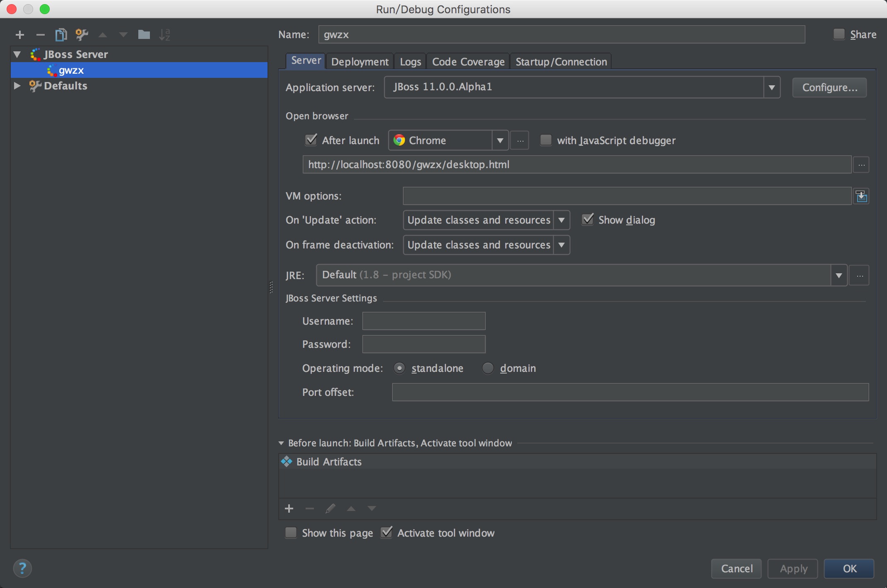The image size is (887, 588).
Task: Move before launch task down
Action: click(x=372, y=509)
